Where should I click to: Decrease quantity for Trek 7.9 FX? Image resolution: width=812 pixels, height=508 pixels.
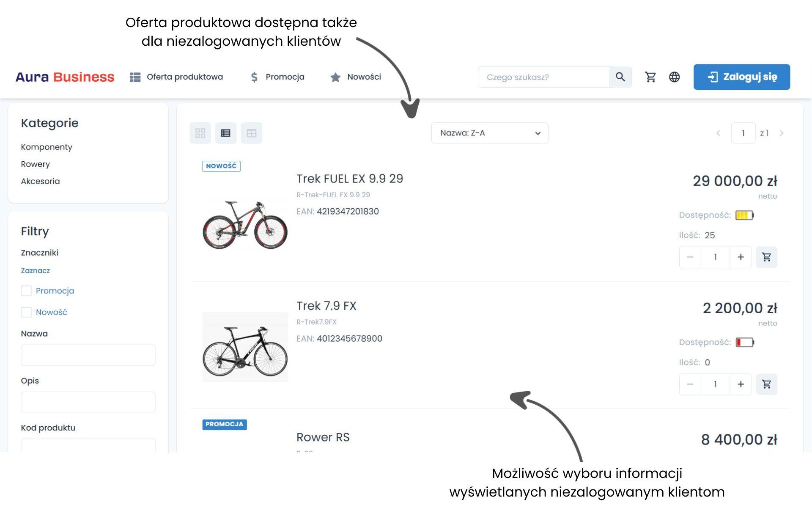point(690,384)
